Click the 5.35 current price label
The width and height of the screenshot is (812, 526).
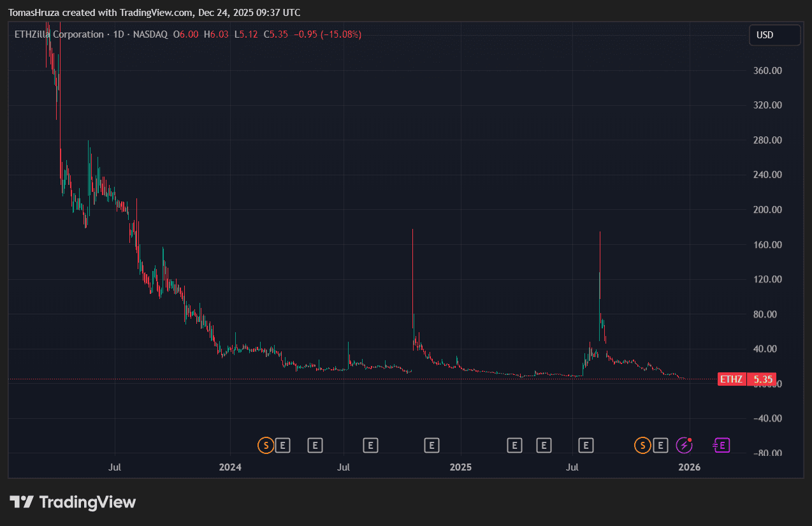762,379
